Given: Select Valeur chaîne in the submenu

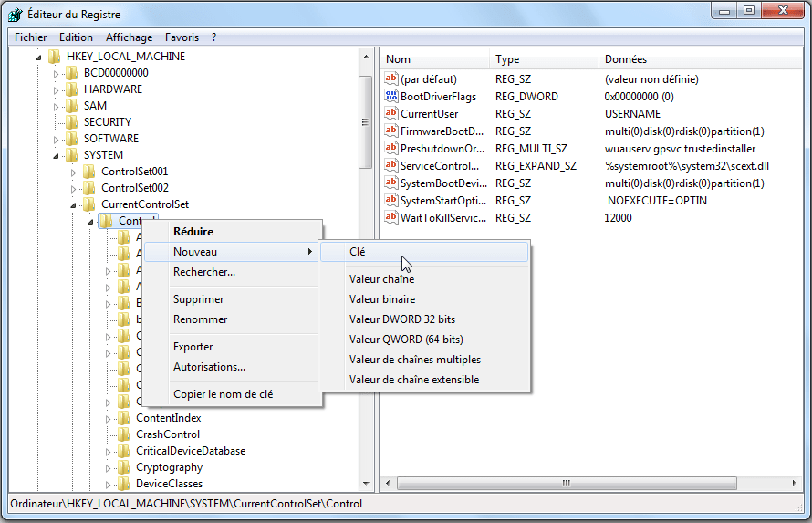Looking at the screenshot, I should click(x=424, y=279).
